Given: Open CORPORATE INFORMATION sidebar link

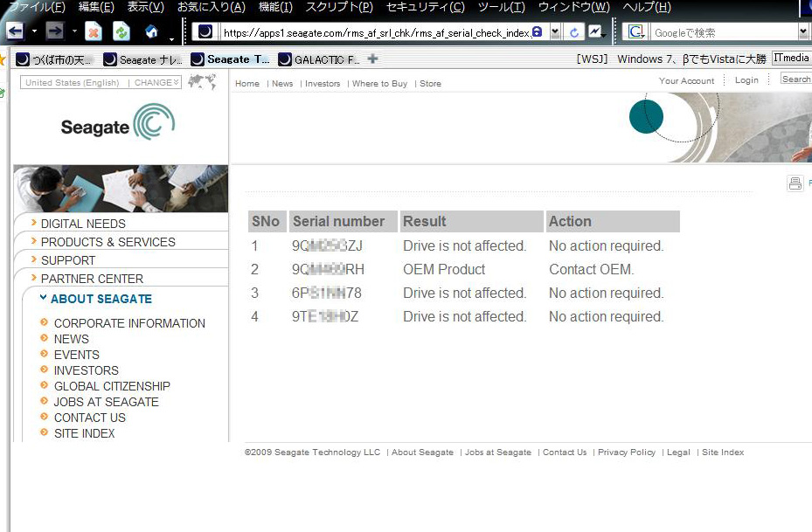Looking at the screenshot, I should click(x=129, y=323).
